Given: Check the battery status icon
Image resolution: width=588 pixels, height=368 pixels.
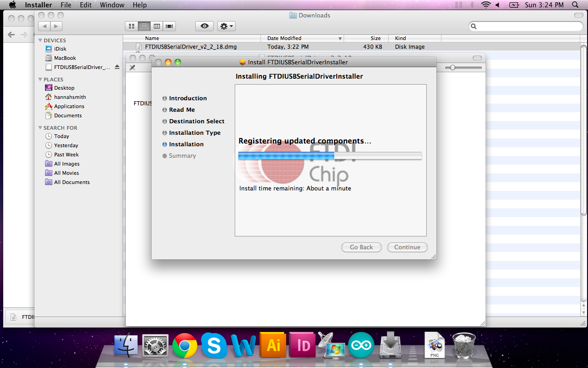Looking at the screenshot, I should click(x=514, y=5).
